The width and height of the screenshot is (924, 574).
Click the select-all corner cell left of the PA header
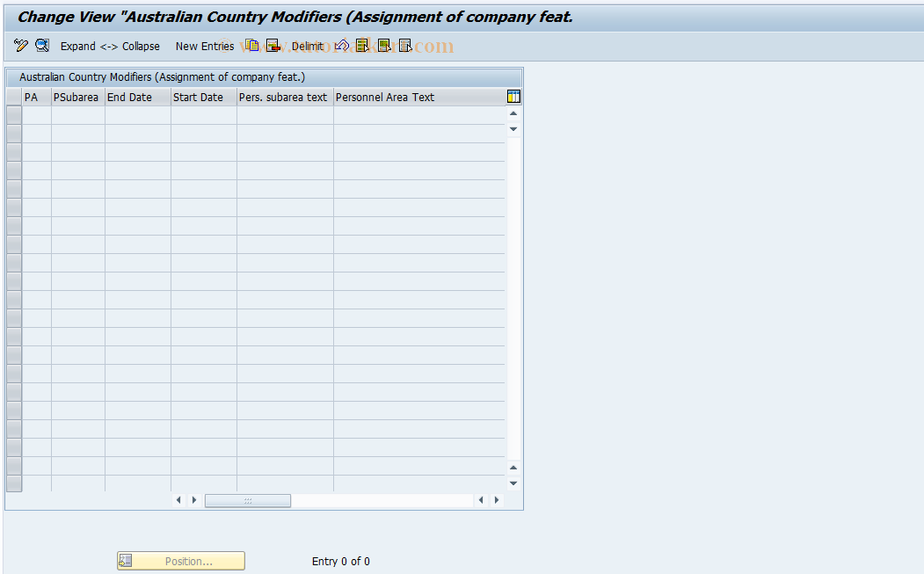tap(14, 98)
